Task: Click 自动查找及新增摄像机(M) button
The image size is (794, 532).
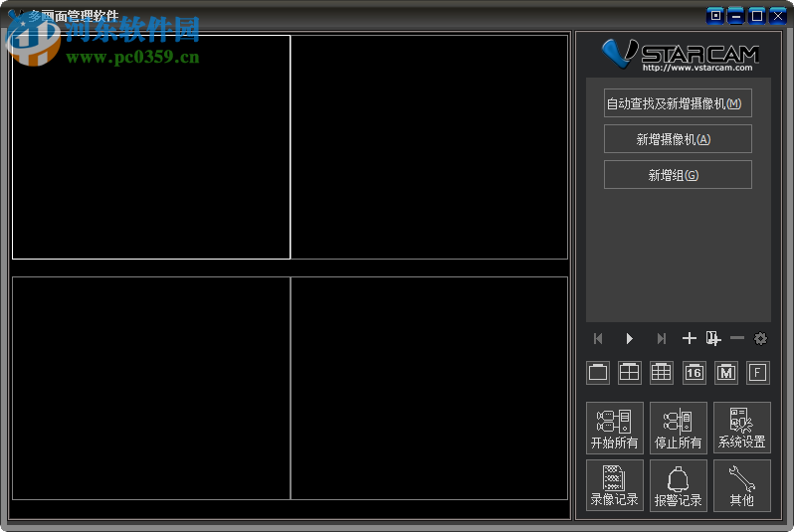Action: pos(678,103)
